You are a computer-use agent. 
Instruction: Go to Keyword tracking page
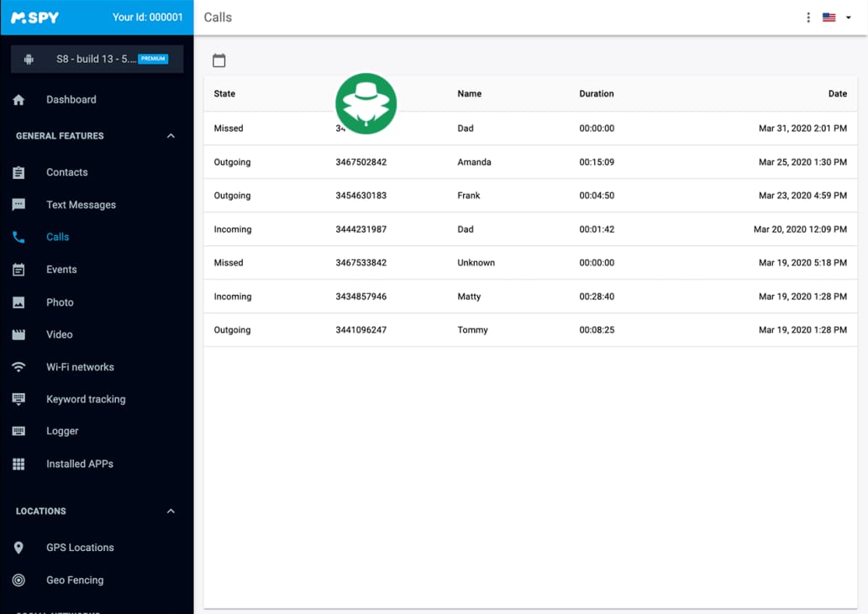(x=85, y=399)
